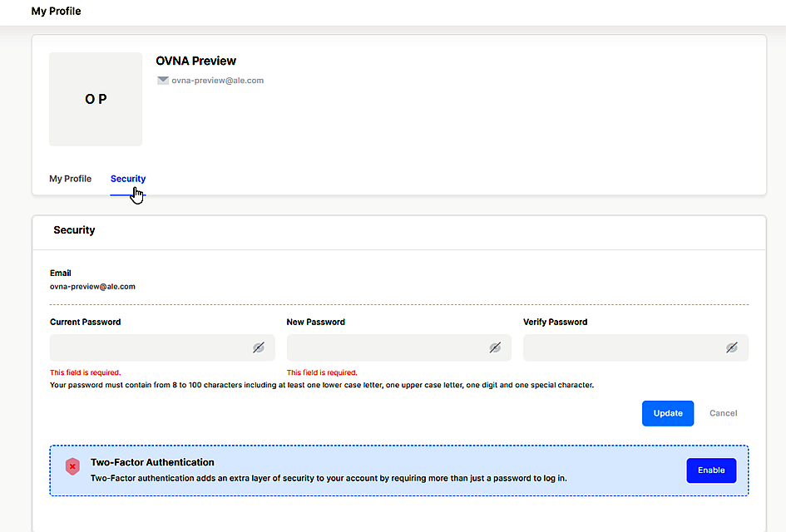
Task: Switch to the My Profile tab
Action: coord(70,179)
